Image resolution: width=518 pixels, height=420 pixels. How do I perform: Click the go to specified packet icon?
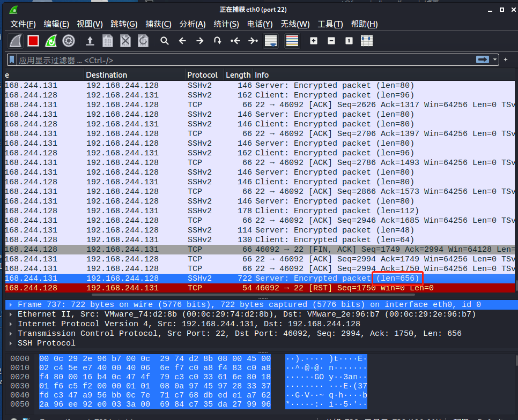pyautogui.click(x=217, y=41)
